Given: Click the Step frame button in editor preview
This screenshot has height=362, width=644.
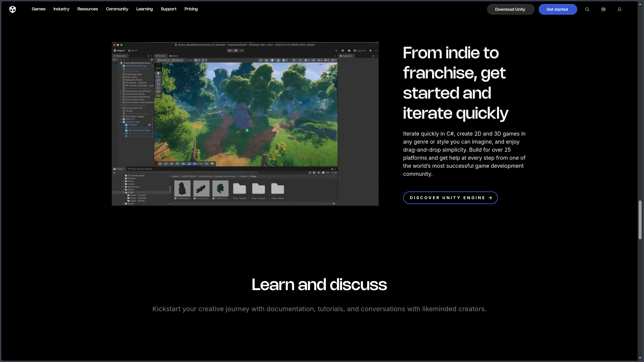Looking at the screenshot, I should (x=242, y=50).
